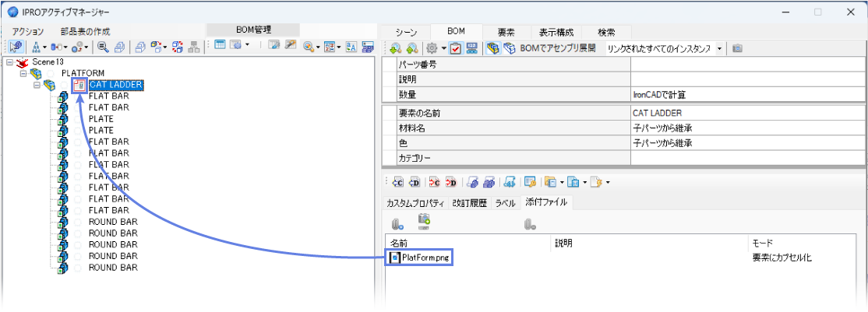
Task: Toggle the red checkmark clipboard icon
Action: (456, 49)
